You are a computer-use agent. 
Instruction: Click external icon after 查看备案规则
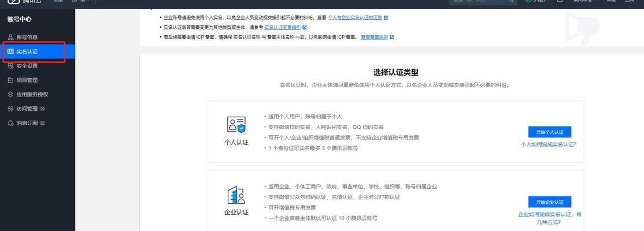tap(392, 38)
